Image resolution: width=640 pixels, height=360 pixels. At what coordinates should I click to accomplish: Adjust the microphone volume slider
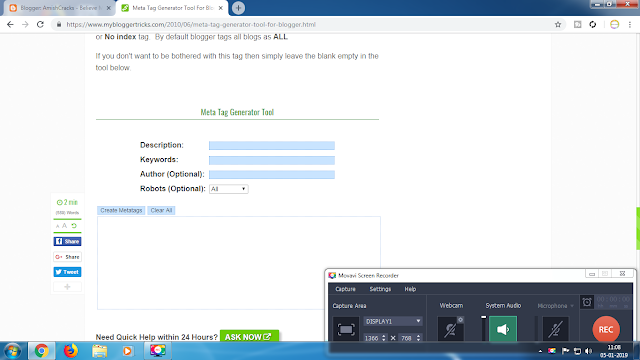[x=536, y=328]
